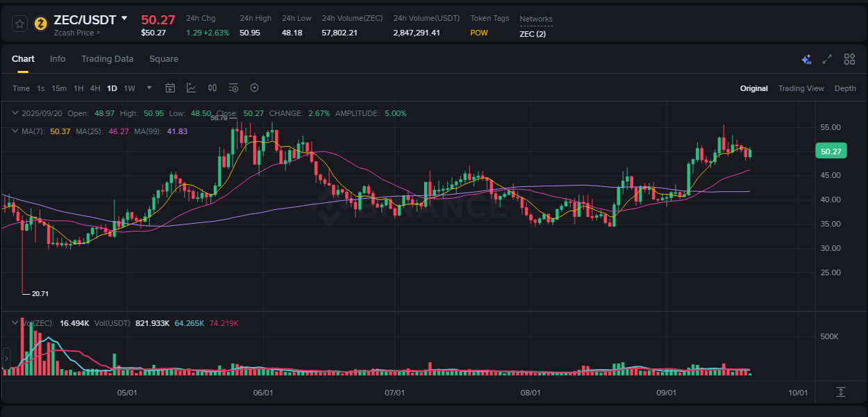This screenshot has height=417, width=868.
Task: Open the indicator list settings icon
Action: point(233,88)
